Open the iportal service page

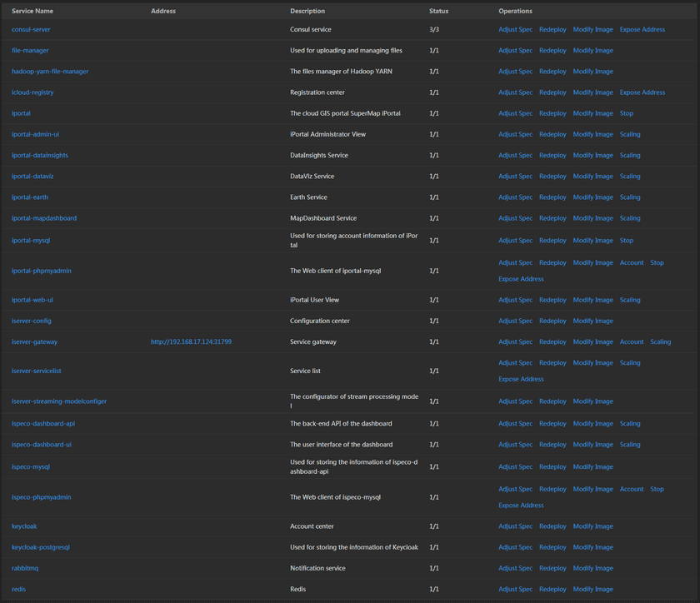coord(20,112)
